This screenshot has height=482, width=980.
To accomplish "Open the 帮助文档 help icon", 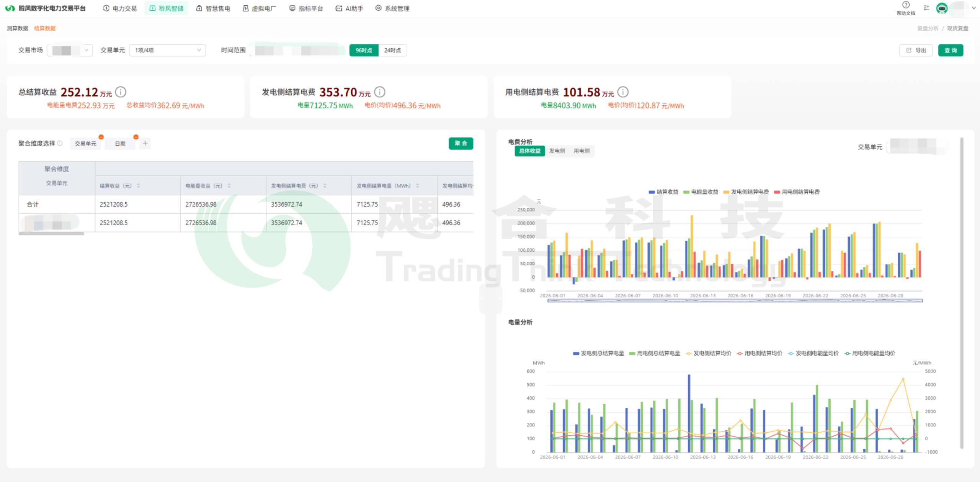I will click(x=906, y=5).
